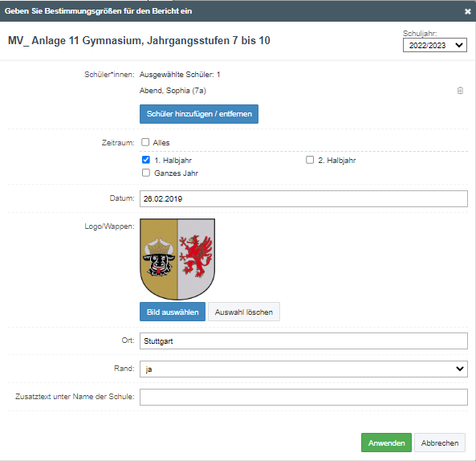Click the coat of arms logo image
Viewport: 476px width, 461px height.
point(177,259)
